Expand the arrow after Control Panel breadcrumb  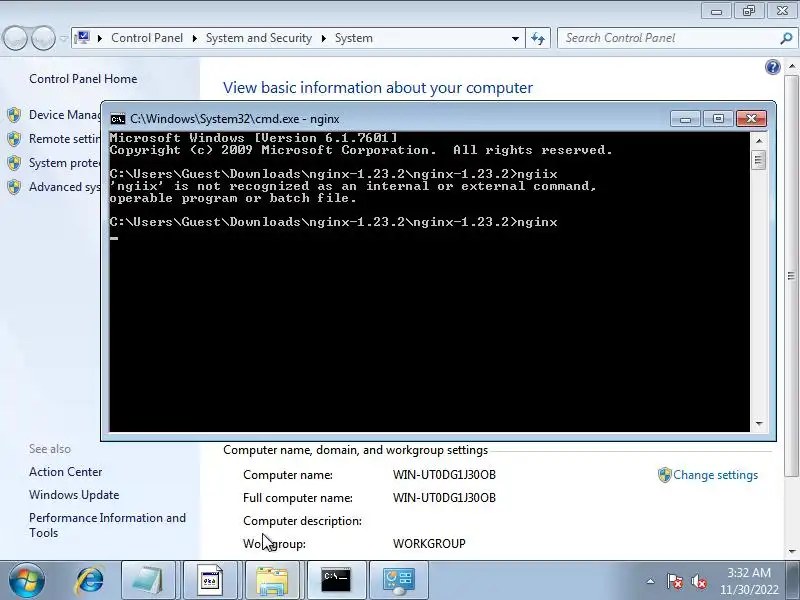(x=194, y=38)
